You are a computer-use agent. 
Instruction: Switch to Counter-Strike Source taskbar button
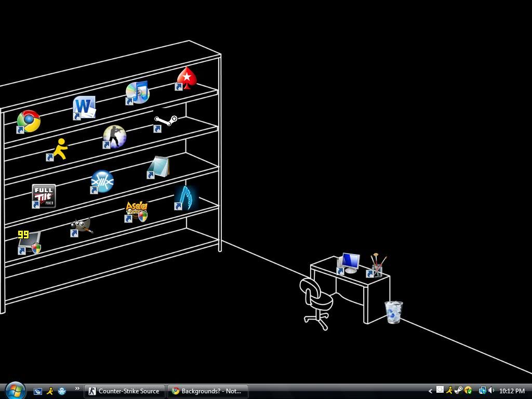[124, 391]
